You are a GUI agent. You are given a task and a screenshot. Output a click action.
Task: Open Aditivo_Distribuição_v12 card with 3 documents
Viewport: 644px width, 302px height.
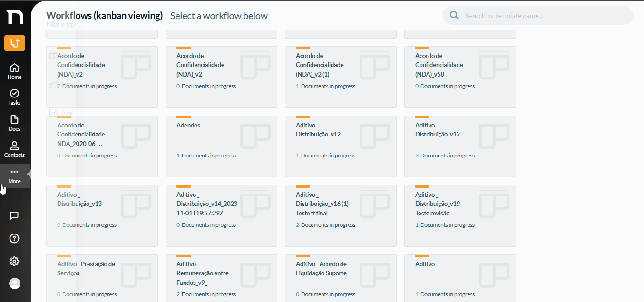coord(460,146)
